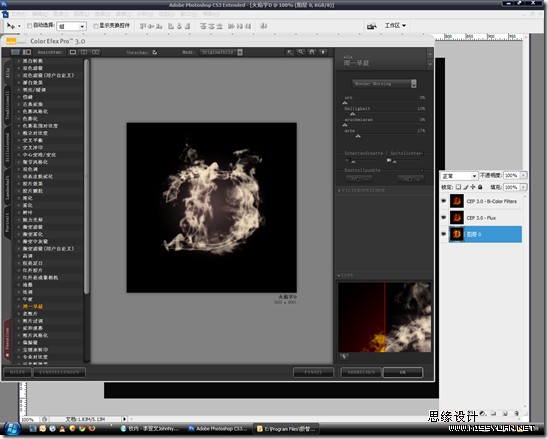This screenshot has height=439, width=548.
Task: Open the 填充 fill slider arrow
Action: coord(523,187)
